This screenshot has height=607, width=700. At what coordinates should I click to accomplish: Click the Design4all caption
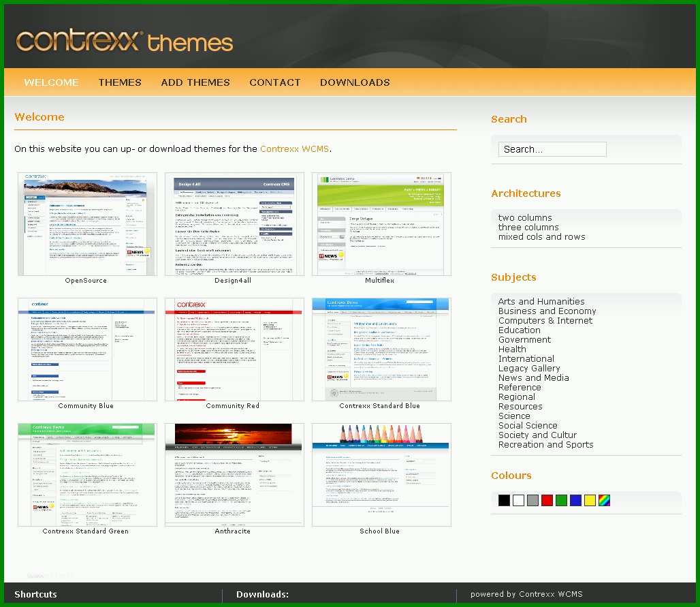[233, 281]
